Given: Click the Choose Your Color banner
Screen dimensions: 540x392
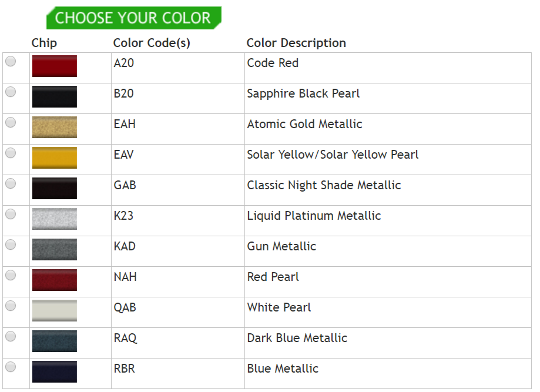Looking at the screenshot, I should tap(133, 18).
